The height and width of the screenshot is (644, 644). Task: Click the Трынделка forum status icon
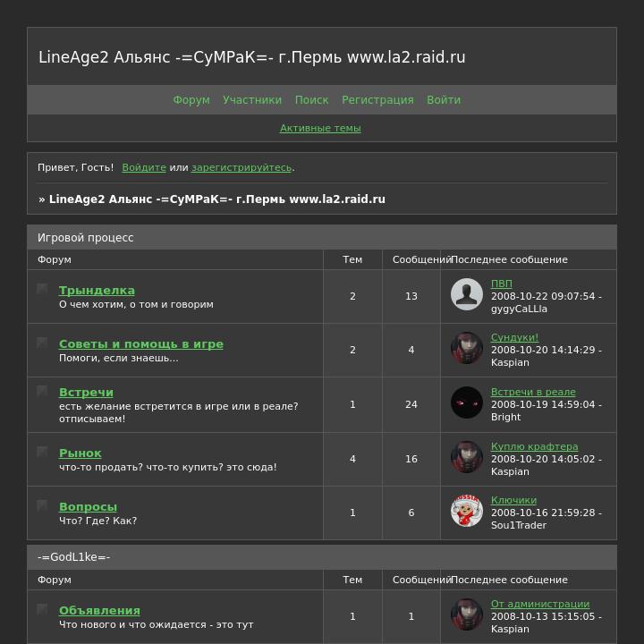(42, 289)
